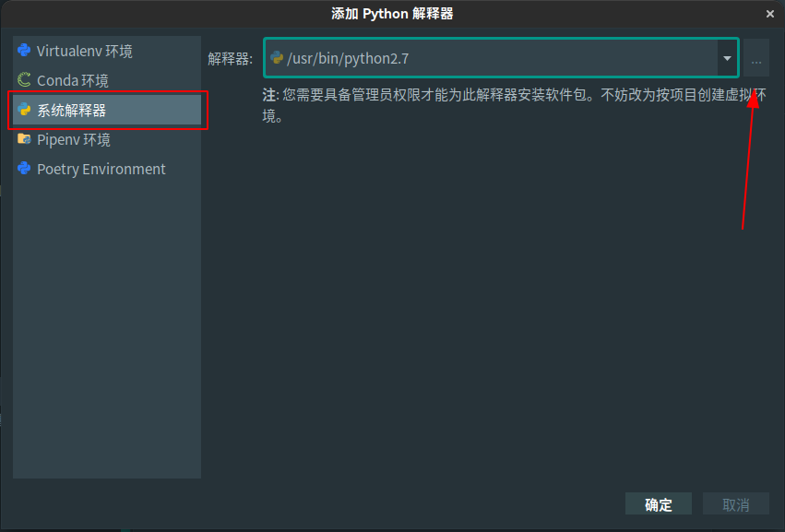Image resolution: width=785 pixels, height=532 pixels.
Task: Click the 添加 Python 解释器 title bar
Action: click(x=392, y=14)
